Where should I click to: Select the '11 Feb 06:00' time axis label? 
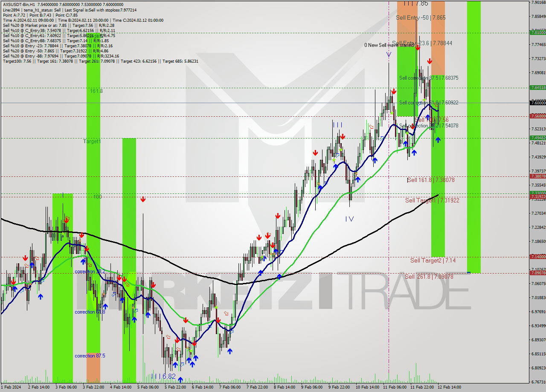click(x=395, y=387)
